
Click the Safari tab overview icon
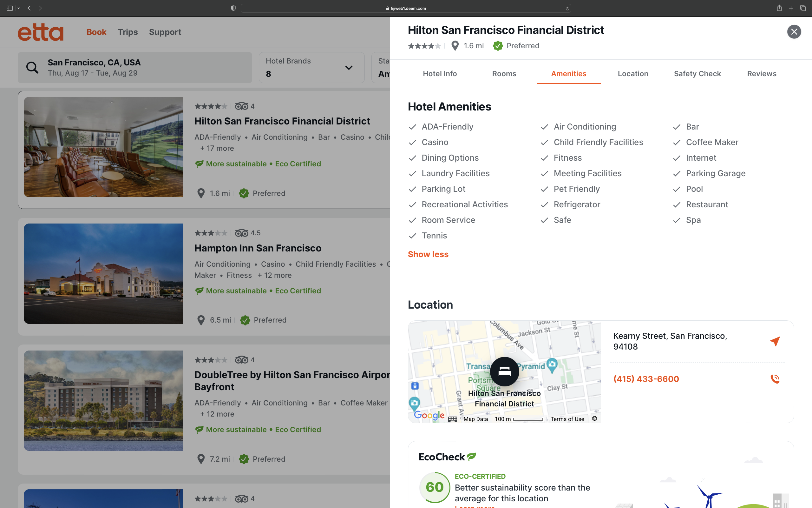point(803,8)
